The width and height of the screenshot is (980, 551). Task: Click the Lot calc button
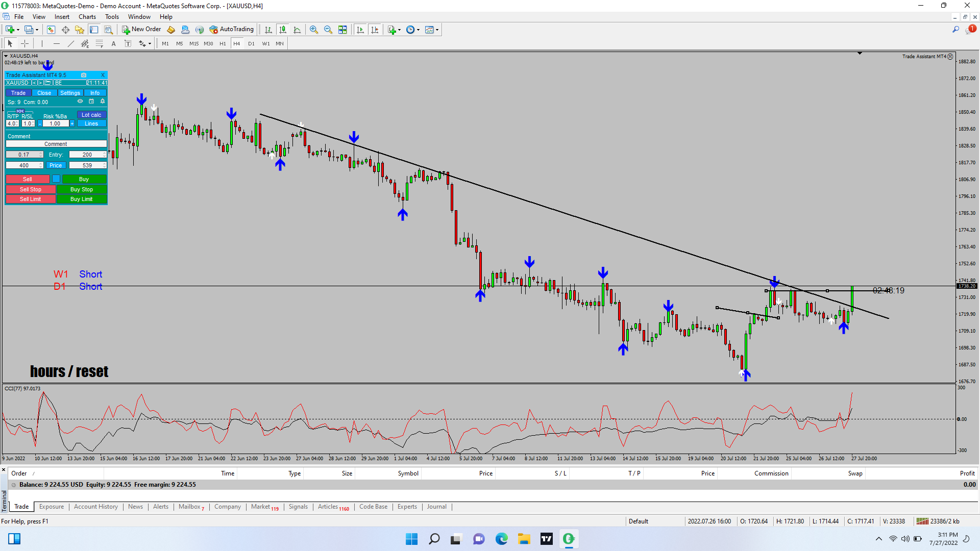pos(91,115)
